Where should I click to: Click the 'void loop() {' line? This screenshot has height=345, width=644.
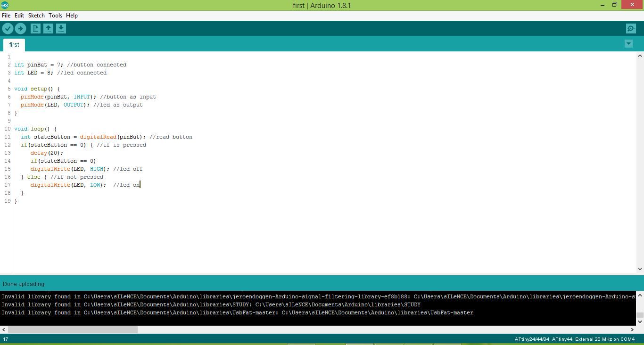pos(35,129)
